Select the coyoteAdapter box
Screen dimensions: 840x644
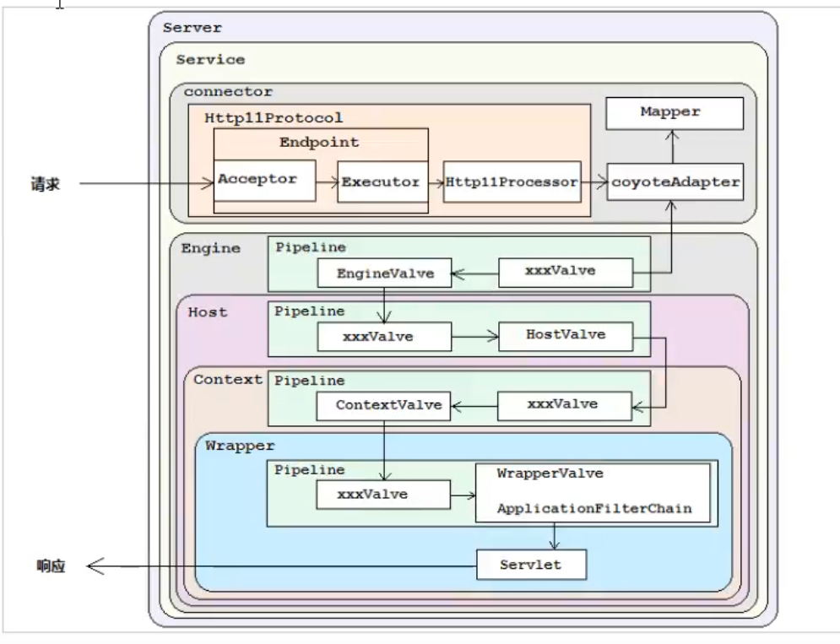675,181
